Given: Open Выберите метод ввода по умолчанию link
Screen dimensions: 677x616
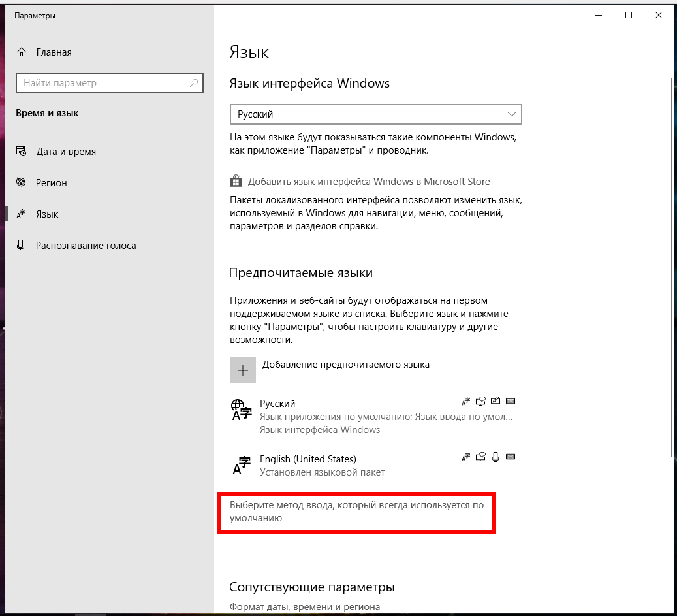Looking at the screenshot, I should pyautogui.click(x=356, y=511).
